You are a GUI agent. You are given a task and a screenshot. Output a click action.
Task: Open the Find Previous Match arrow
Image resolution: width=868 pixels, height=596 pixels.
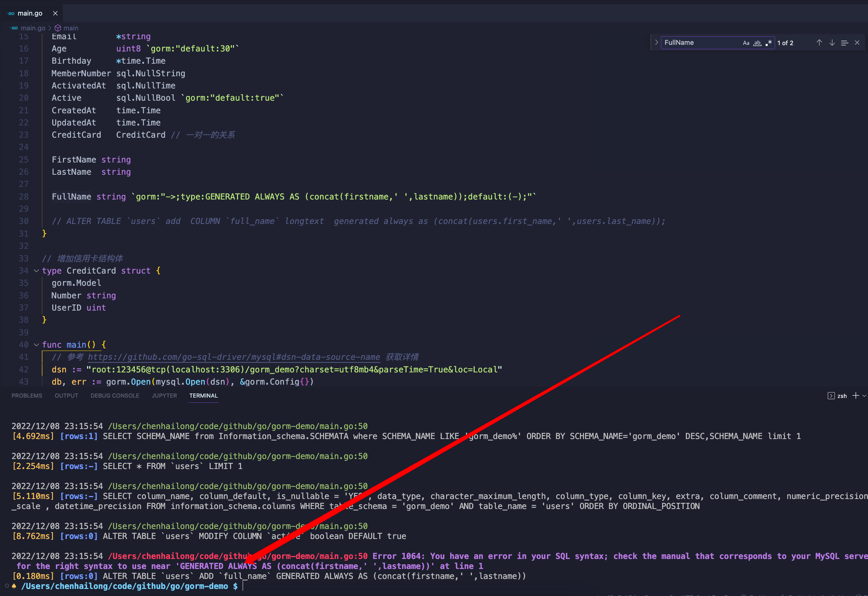[x=819, y=43]
